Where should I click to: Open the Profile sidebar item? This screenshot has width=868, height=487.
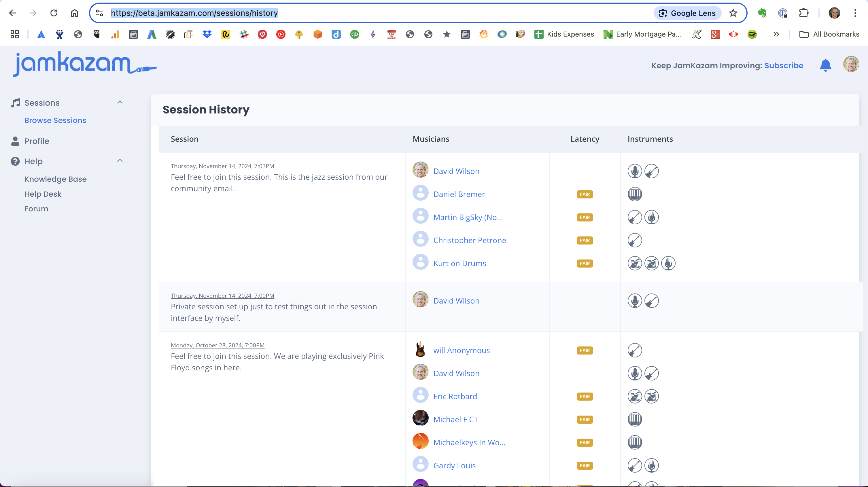pos(37,141)
